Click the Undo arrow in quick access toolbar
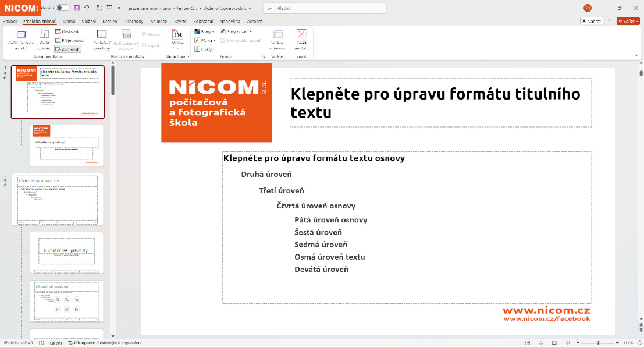644x347 pixels. [x=86, y=8]
